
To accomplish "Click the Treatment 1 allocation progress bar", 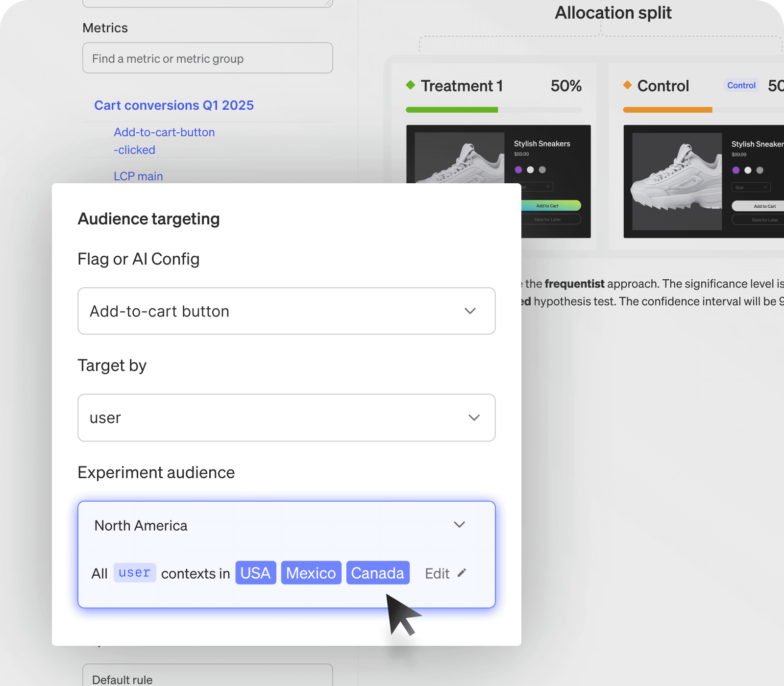I will pos(494,110).
